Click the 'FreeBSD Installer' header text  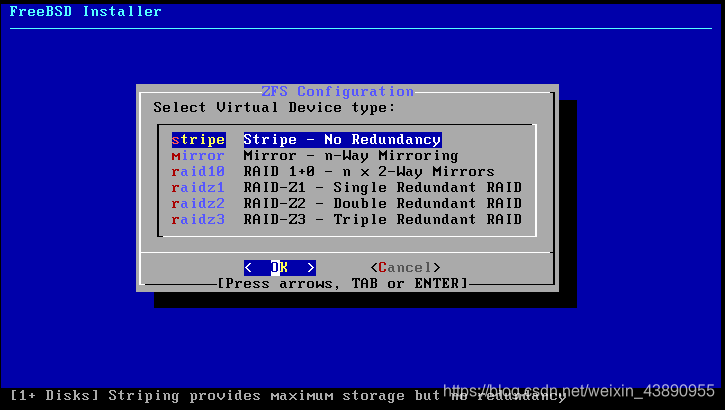click(86, 12)
